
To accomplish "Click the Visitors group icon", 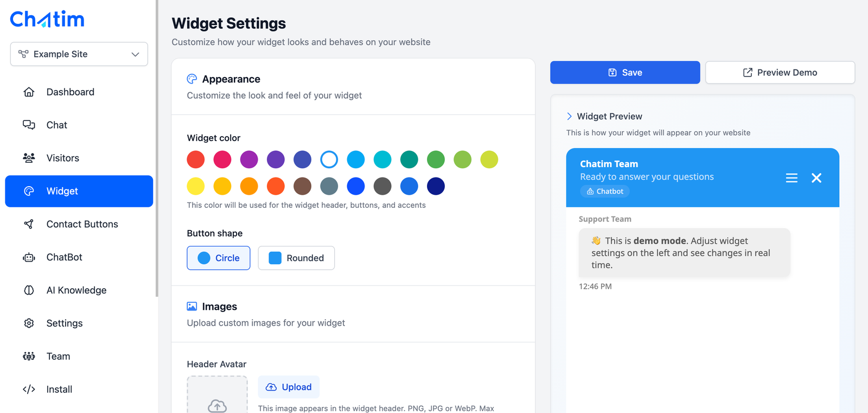I will [29, 158].
